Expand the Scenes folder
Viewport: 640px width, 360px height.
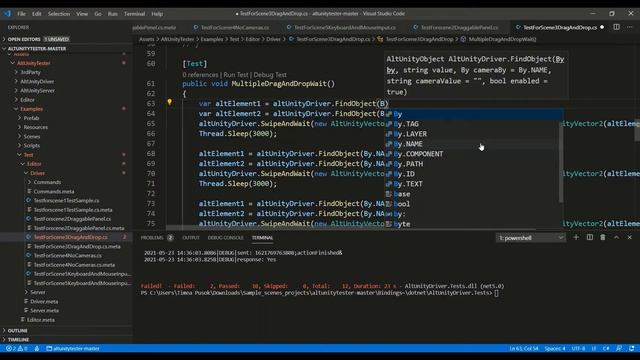coord(32,136)
